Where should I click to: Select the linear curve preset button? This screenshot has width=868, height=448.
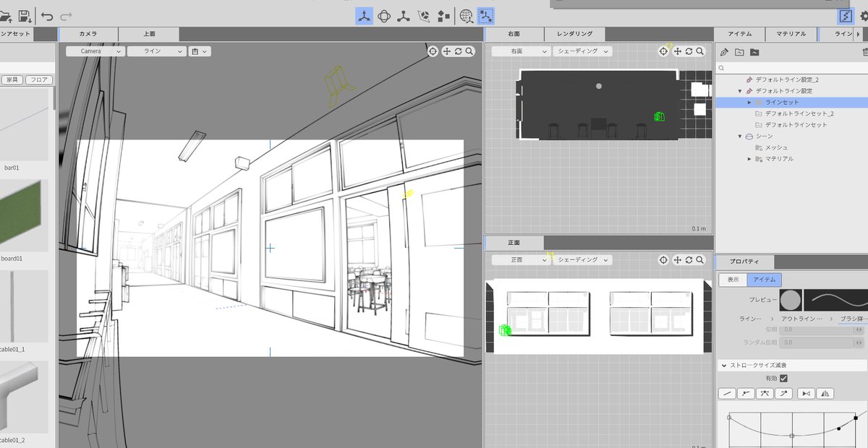[727, 393]
